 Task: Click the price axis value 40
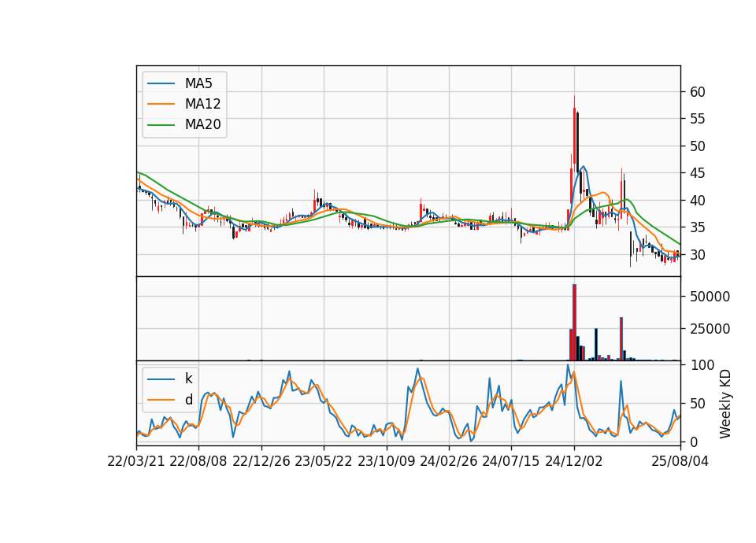tap(697, 201)
